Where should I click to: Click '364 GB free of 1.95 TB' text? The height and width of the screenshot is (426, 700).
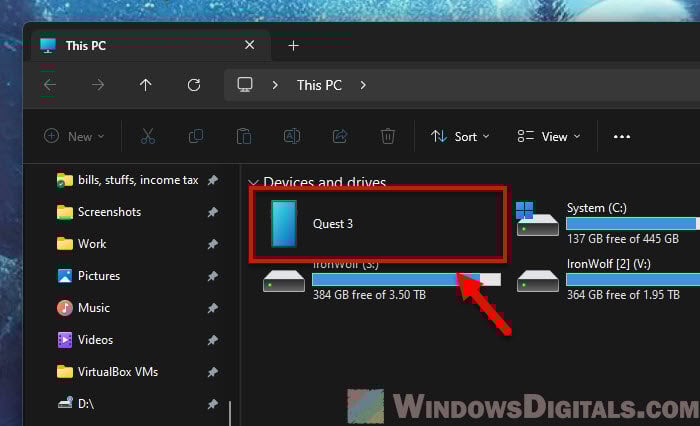pyautogui.click(x=623, y=295)
